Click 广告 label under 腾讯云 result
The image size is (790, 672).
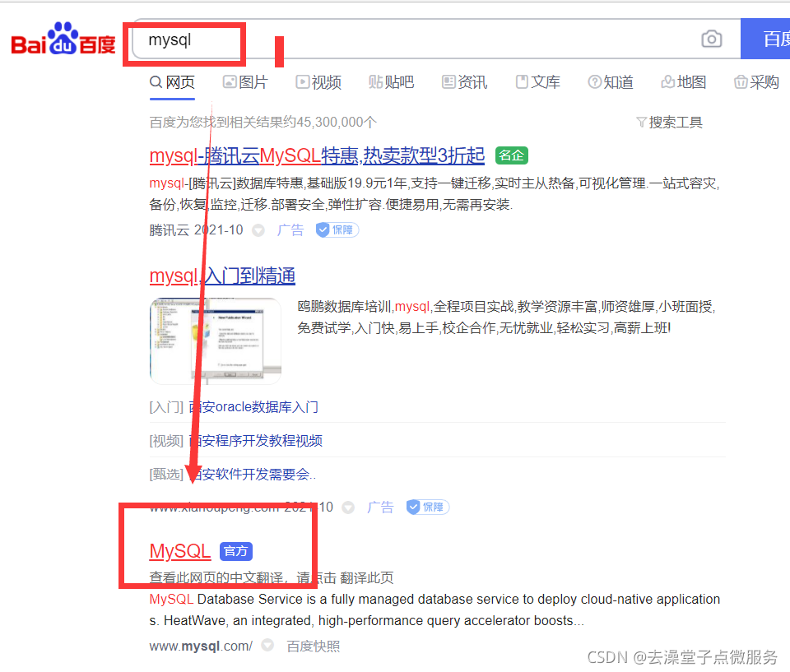tap(290, 230)
